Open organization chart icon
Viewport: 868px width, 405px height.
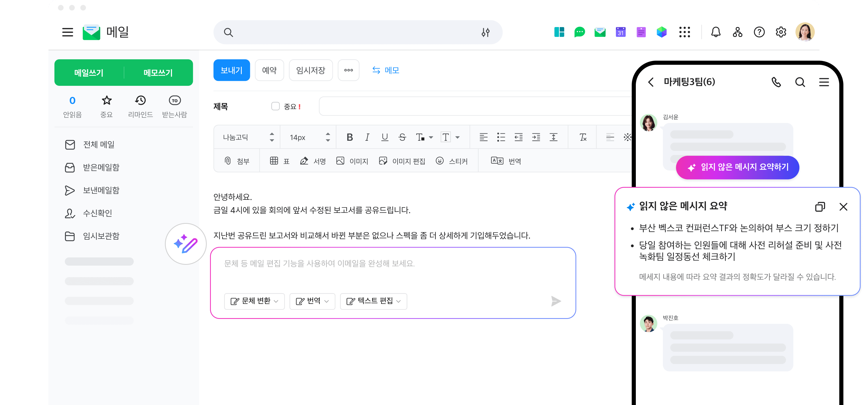click(737, 32)
